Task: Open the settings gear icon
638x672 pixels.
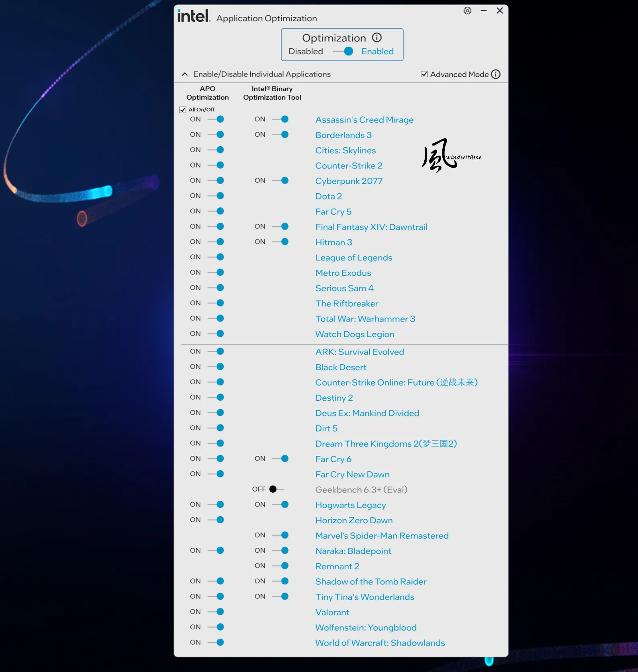Action: coord(467,11)
